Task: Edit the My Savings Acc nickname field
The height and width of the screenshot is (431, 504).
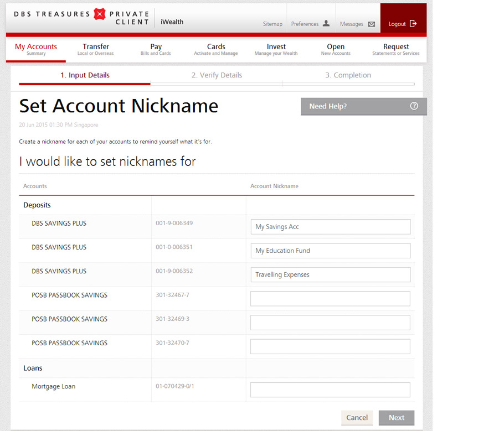Action: [331, 227]
